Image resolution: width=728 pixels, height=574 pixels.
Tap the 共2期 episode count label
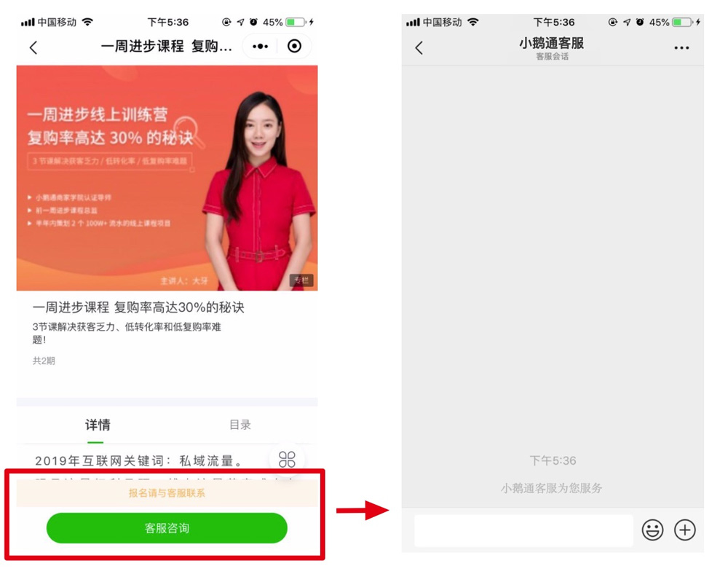[x=44, y=361]
